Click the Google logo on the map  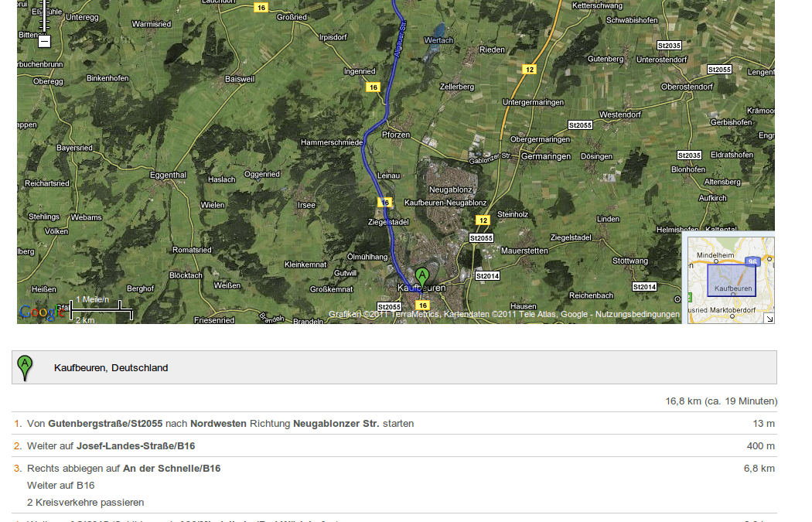tap(42, 312)
